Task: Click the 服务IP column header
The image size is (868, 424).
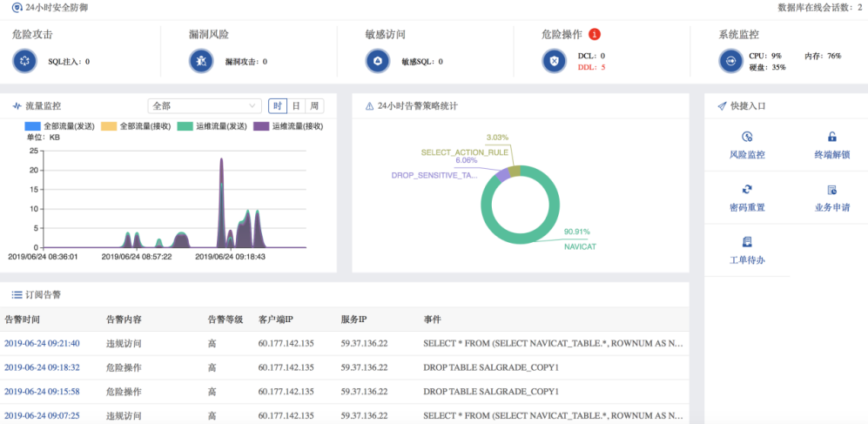Action: point(354,320)
